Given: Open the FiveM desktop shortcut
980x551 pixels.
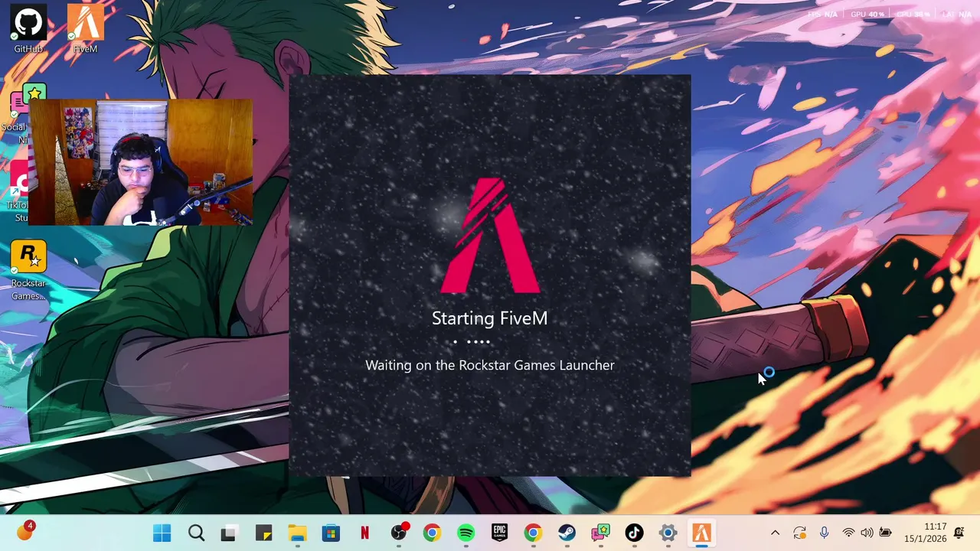Looking at the screenshot, I should [x=85, y=30].
